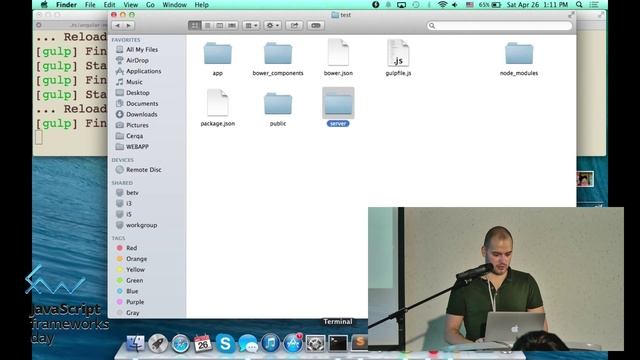Open iTunes from the Dock
This screenshot has width=640, height=360.
point(270,343)
